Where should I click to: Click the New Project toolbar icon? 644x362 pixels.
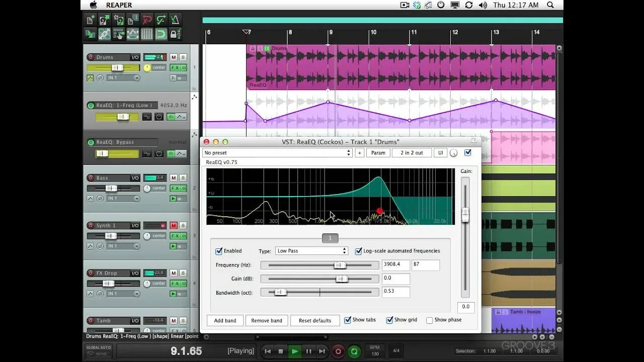91,20
